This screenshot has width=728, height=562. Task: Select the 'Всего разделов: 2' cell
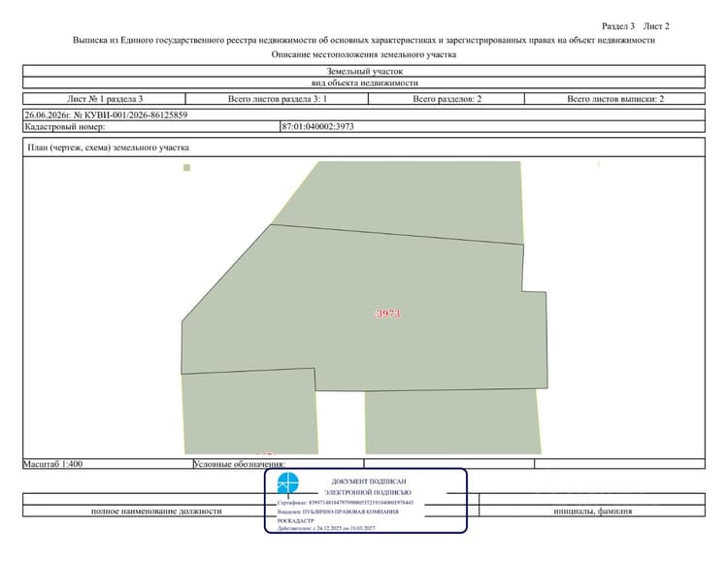click(447, 98)
